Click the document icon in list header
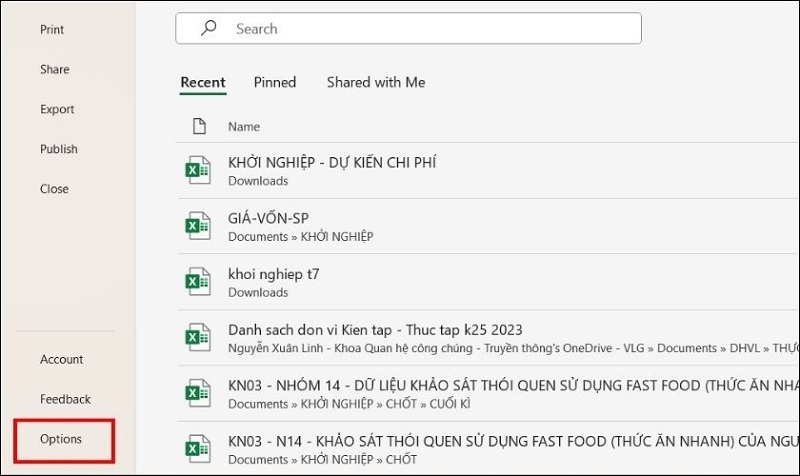This screenshot has height=476, width=800. 199,126
